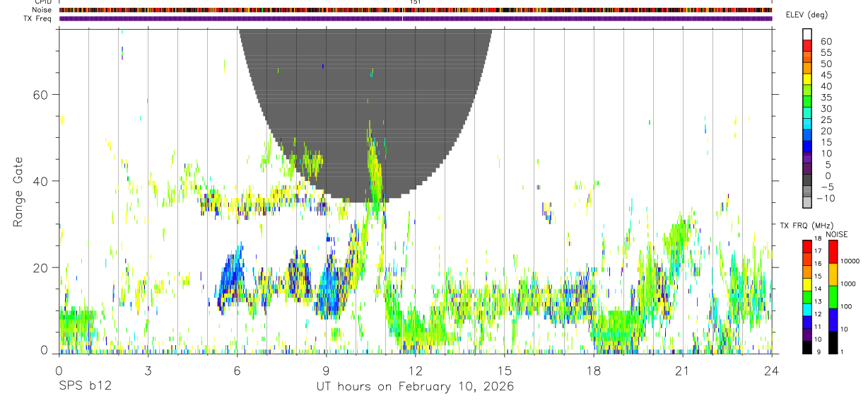Select the cyan swatch in TX FRQ legend
Screen dimensions: 868x401
click(807, 309)
